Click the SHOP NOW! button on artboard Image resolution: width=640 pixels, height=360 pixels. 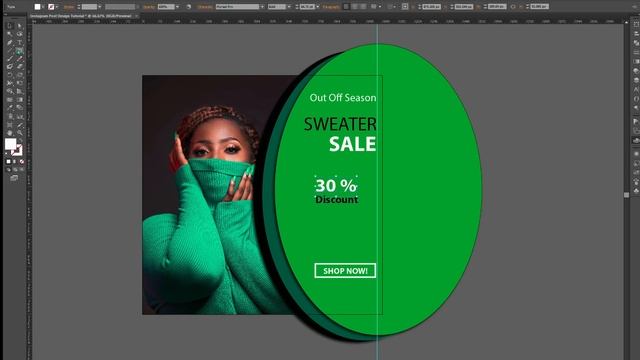[x=345, y=271]
